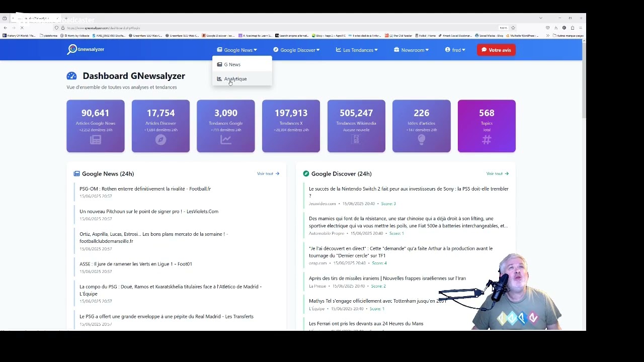Open The Old Reader bookmark
Image resolution: width=644 pixels, height=362 pixels.
pos(398,36)
